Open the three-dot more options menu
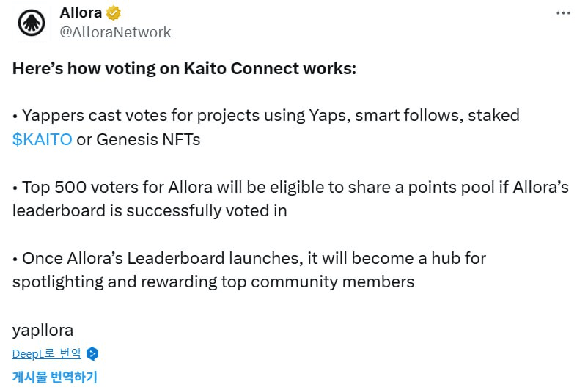 [x=563, y=13]
